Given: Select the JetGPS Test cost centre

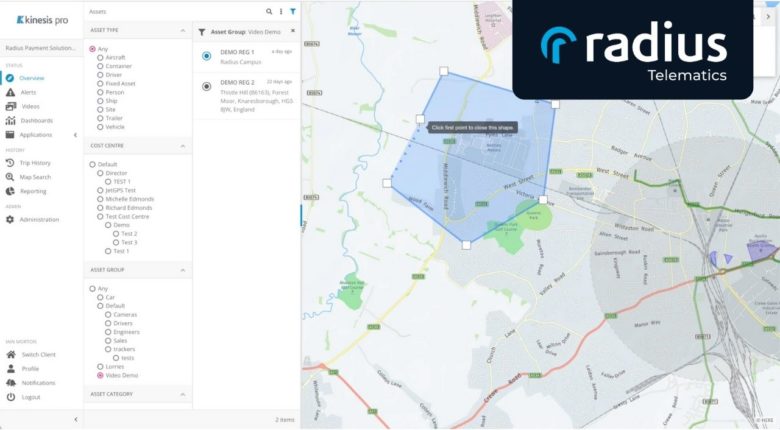Looking at the screenshot, I should pos(100,190).
